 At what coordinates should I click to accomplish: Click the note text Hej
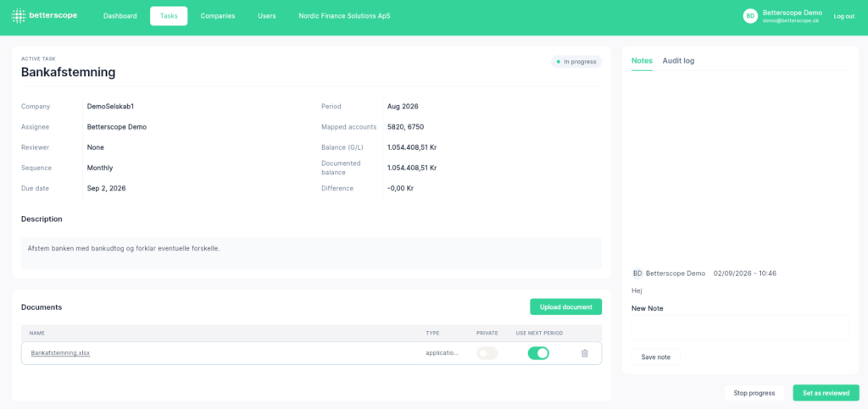(637, 290)
